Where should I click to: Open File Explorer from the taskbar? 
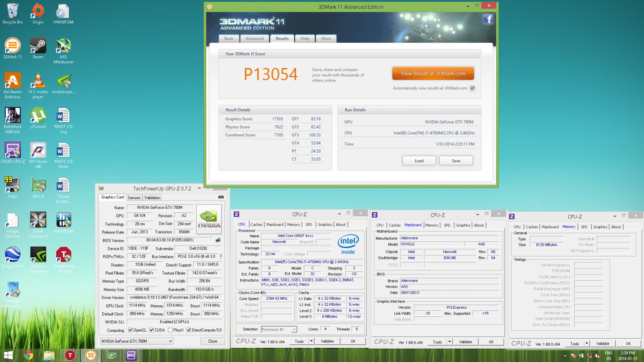pyautogui.click(x=49, y=355)
